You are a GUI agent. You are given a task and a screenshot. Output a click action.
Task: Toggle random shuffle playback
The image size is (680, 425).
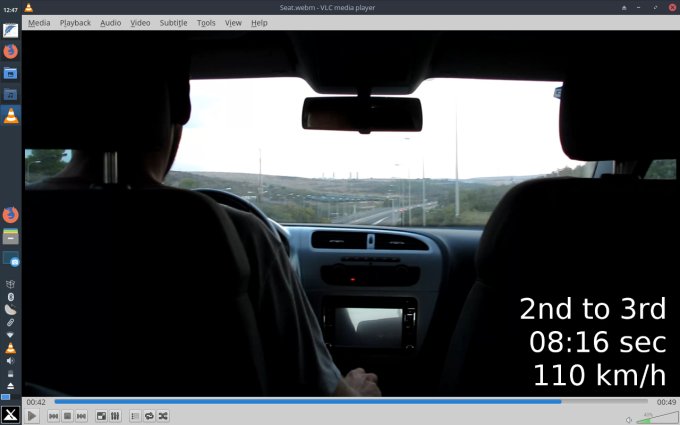coord(163,416)
